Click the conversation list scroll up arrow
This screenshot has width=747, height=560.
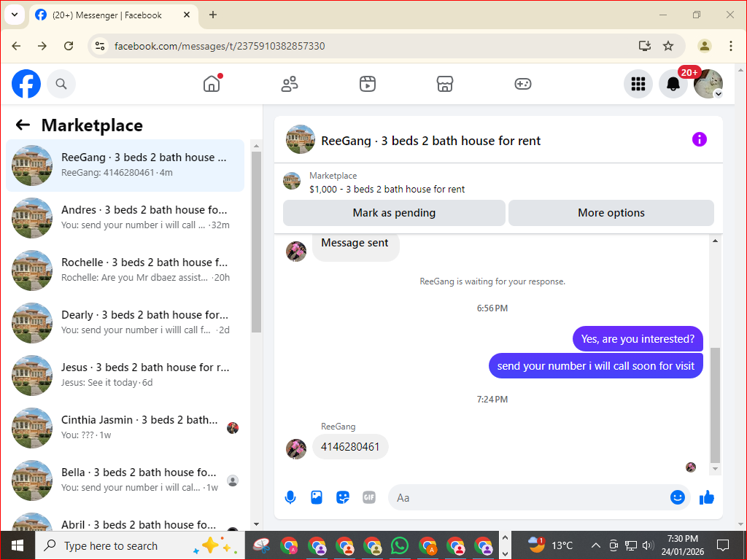pos(256,146)
